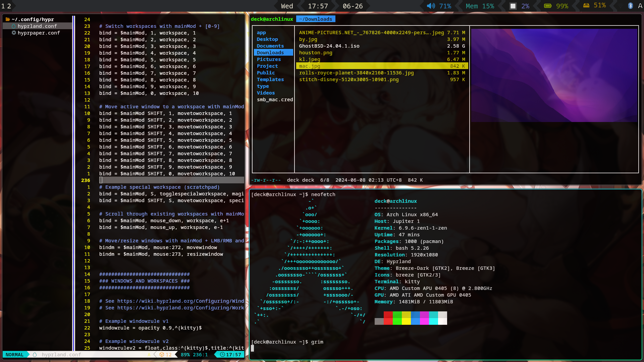The width and height of the screenshot is (644, 362).
Task: Toggle the Desktop folder in sidebar
Action: point(267,39)
